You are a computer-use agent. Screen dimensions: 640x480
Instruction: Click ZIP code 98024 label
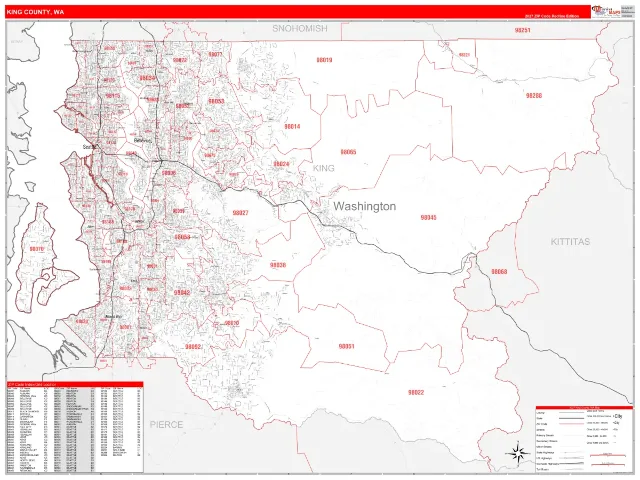point(281,164)
